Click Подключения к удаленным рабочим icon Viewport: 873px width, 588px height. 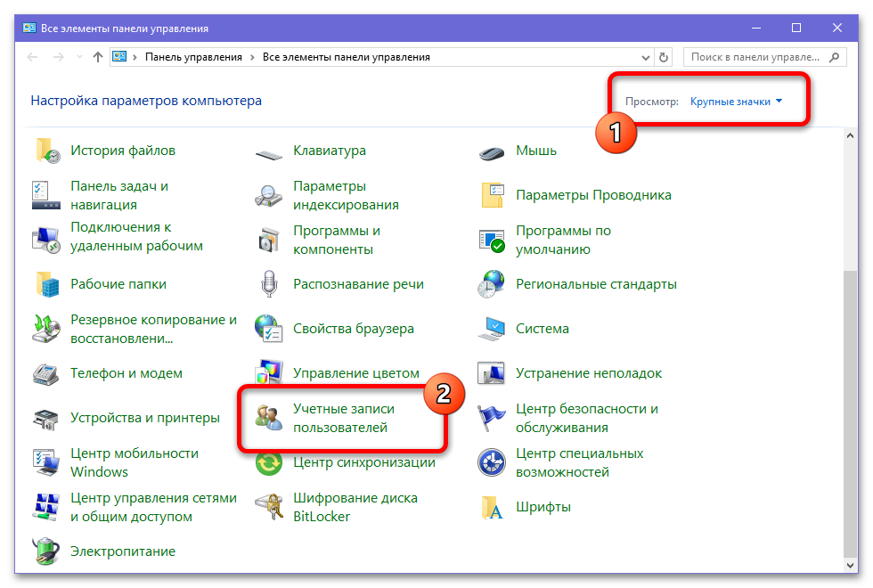[x=46, y=240]
